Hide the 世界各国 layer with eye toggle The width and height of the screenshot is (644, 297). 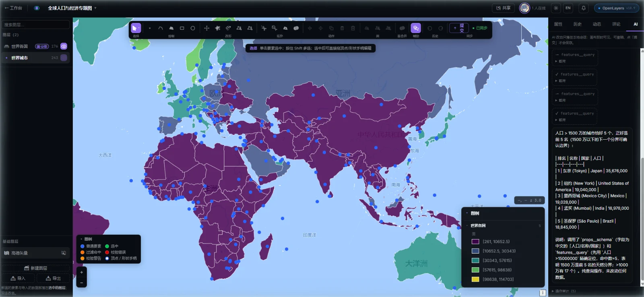tap(64, 46)
